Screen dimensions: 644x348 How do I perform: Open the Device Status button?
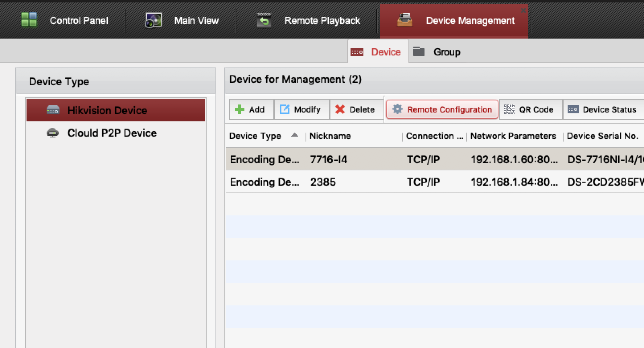click(x=603, y=109)
